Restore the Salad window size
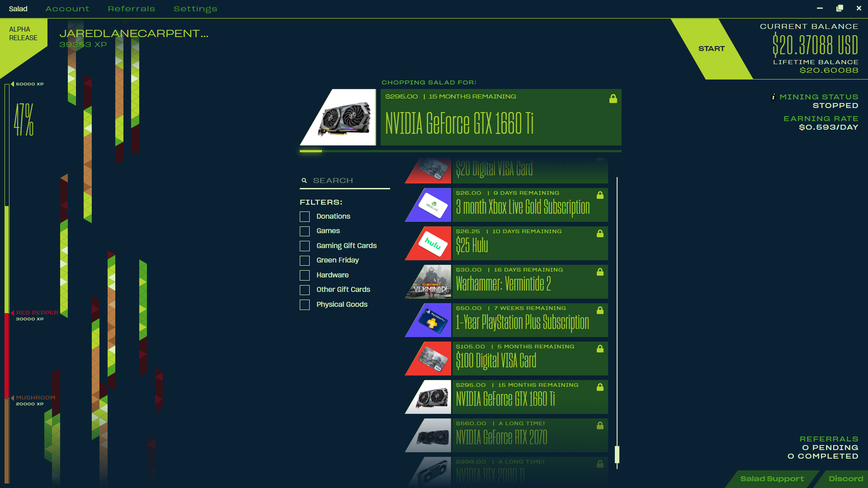 pos(840,8)
